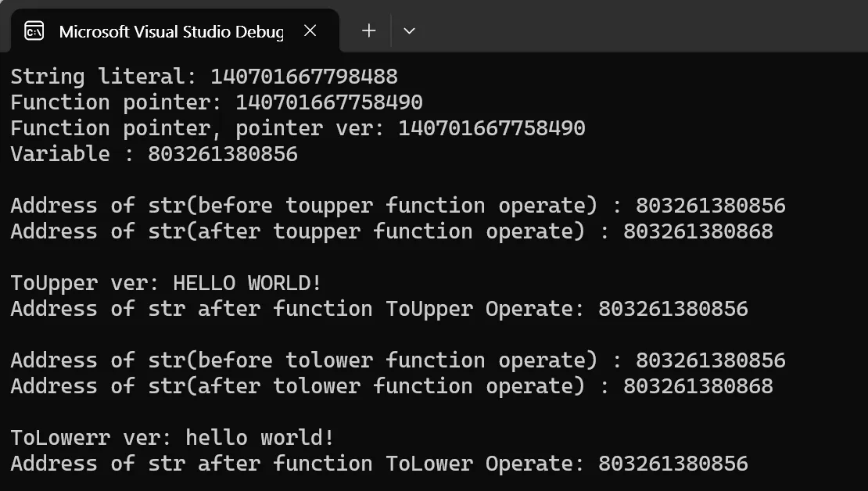The width and height of the screenshot is (868, 491).
Task: Click the 'String literal' output line
Action: coord(203,77)
